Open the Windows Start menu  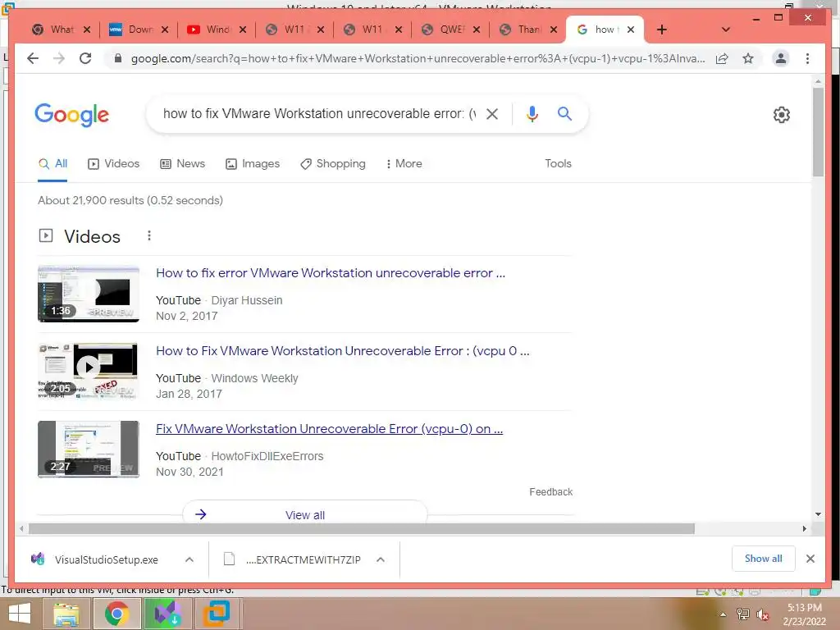(x=20, y=614)
